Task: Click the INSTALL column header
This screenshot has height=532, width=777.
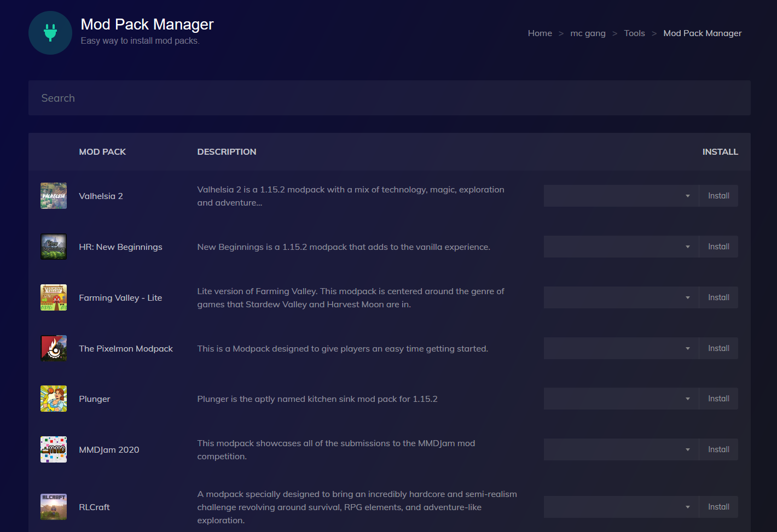Action: pos(720,152)
